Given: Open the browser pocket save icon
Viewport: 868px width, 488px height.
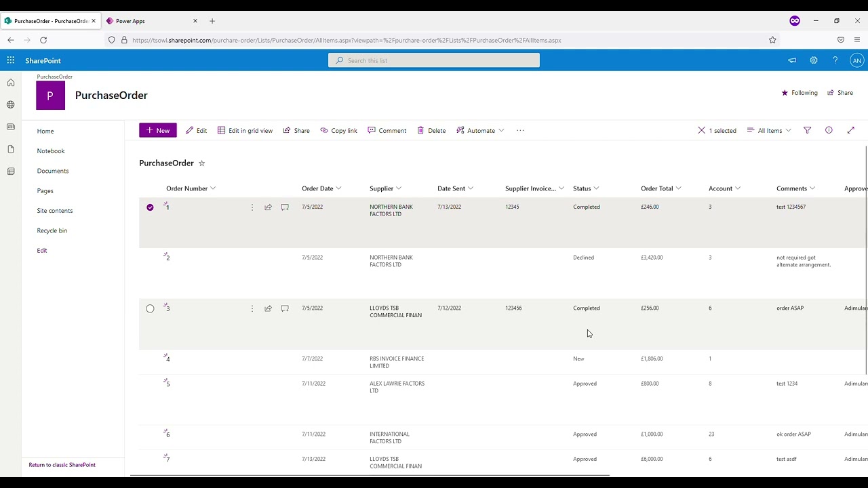Looking at the screenshot, I should click(841, 40).
